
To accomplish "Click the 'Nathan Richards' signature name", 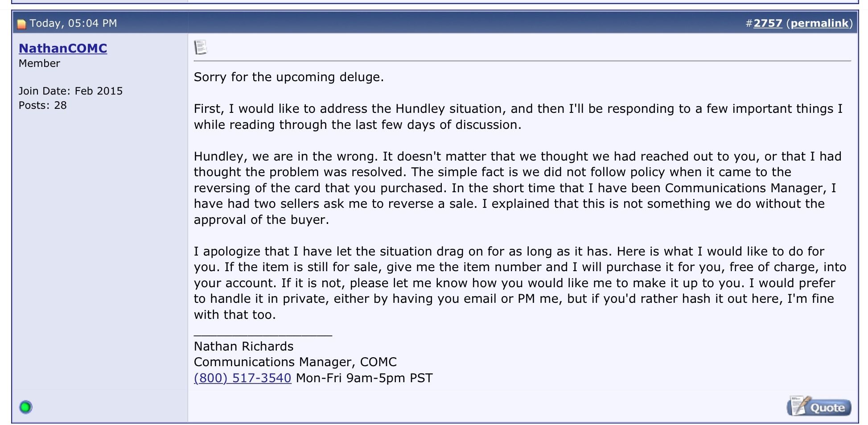I will tap(244, 347).
